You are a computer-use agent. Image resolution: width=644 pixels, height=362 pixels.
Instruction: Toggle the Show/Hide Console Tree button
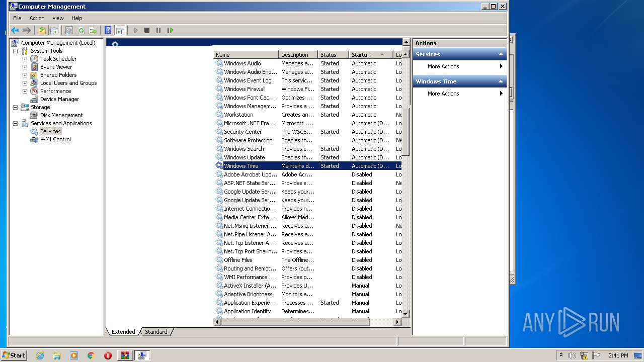54,30
